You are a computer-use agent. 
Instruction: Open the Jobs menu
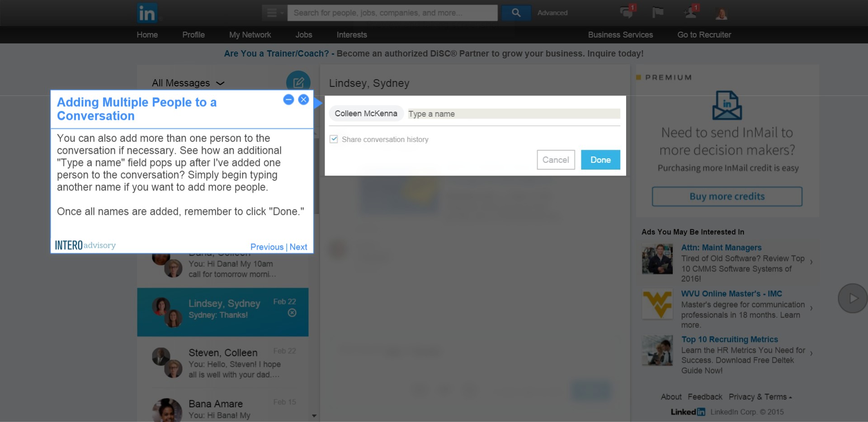point(304,35)
